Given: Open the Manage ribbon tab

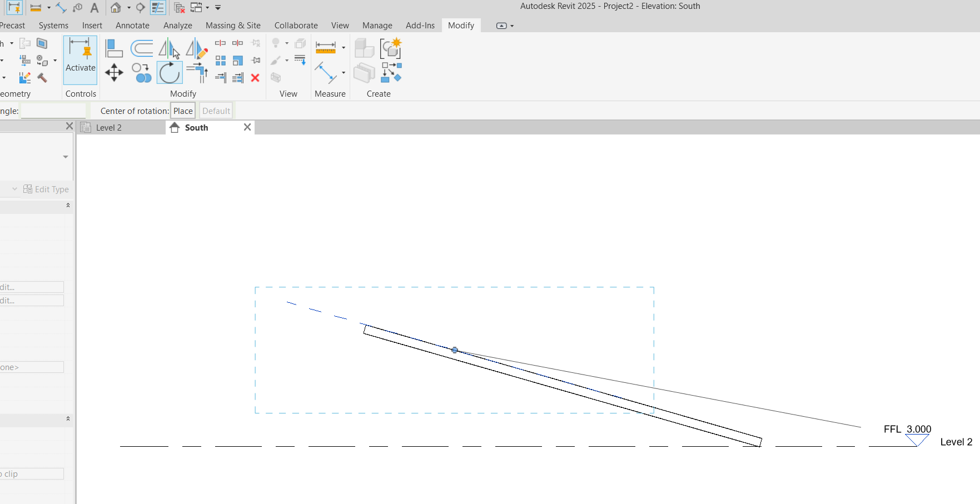Looking at the screenshot, I should [377, 26].
